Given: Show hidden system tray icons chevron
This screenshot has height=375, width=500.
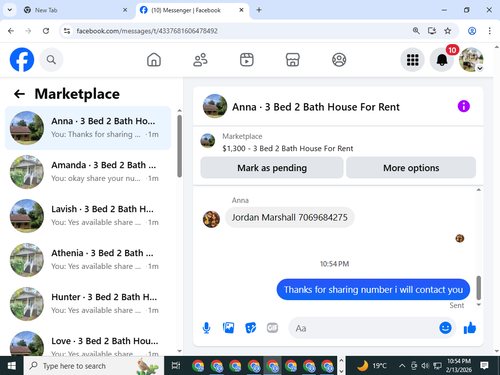Looking at the screenshot, I should tap(402, 366).
